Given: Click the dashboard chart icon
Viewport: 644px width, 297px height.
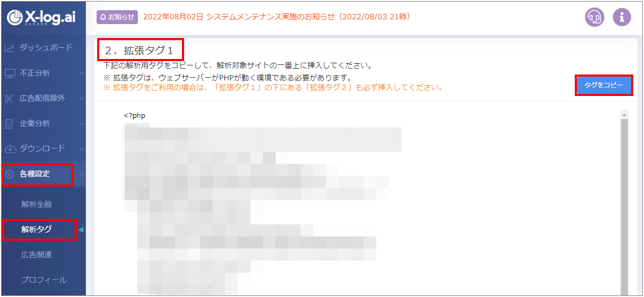Looking at the screenshot, I should click(9, 48).
